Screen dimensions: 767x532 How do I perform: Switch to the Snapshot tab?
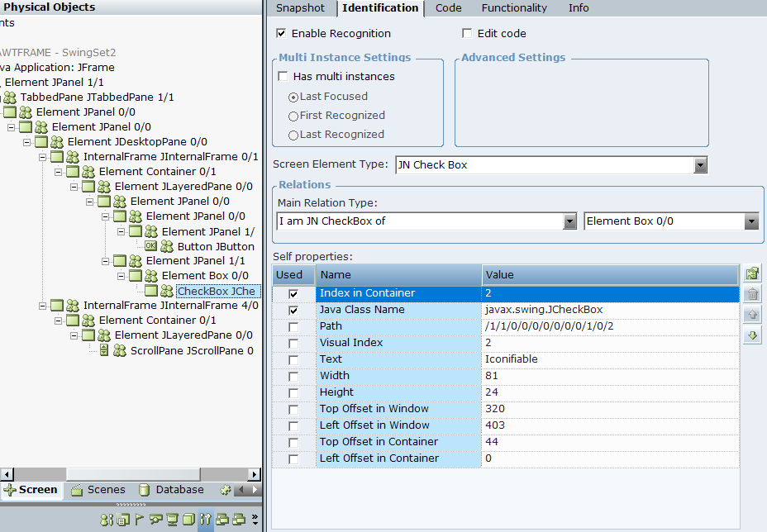click(x=300, y=8)
